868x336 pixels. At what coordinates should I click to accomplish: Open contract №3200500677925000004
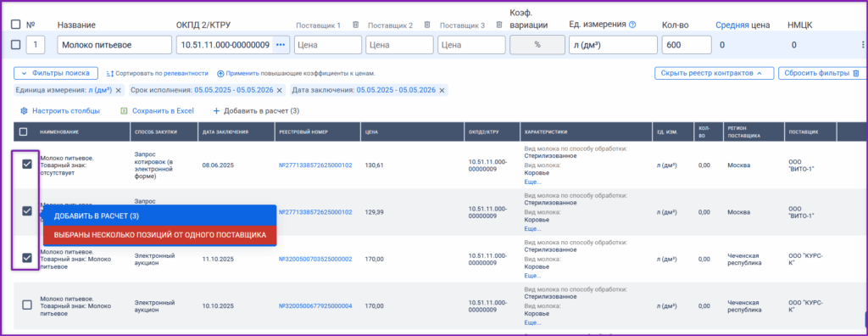point(315,305)
